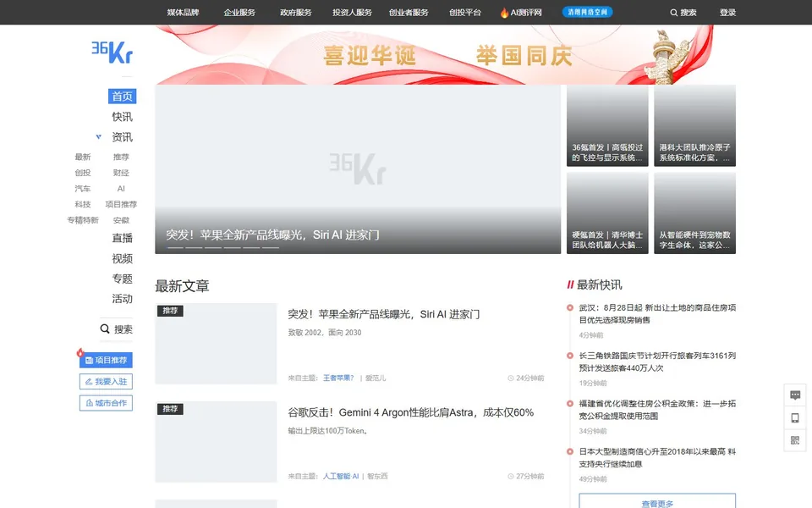Go to 视频 in sidebar
Image resolution: width=812 pixels, height=508 pixels.
[122, 258]
